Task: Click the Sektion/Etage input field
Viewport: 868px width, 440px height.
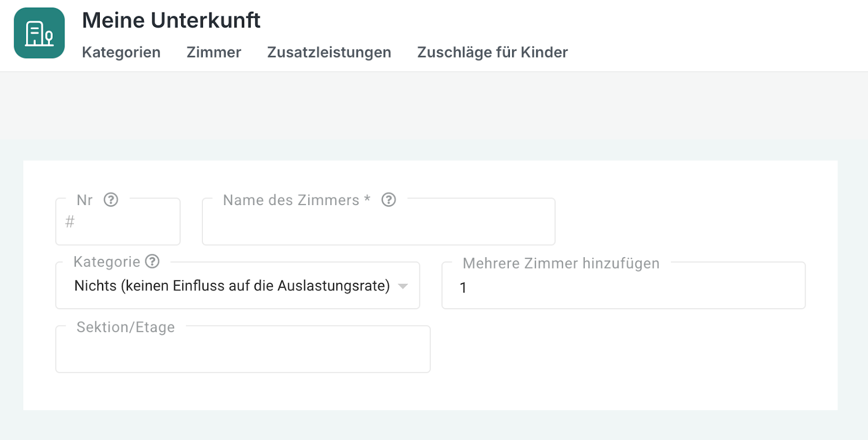Action: (243, 349)
